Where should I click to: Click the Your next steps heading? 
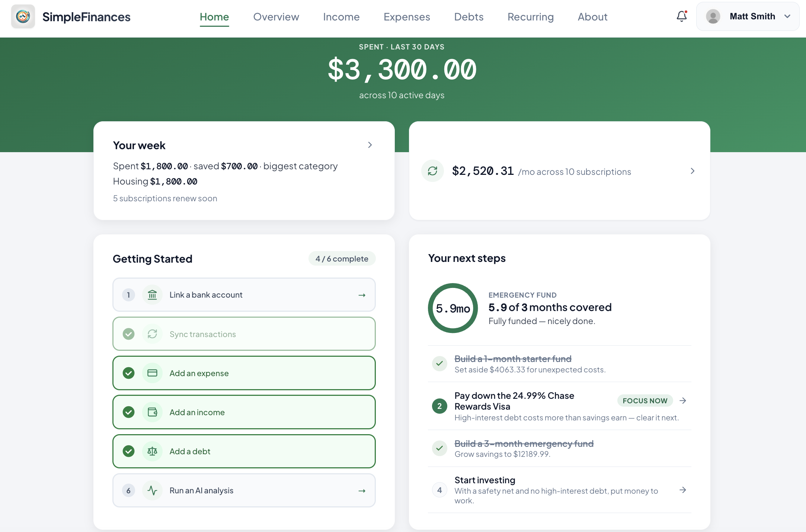click(x=467, y=258)
